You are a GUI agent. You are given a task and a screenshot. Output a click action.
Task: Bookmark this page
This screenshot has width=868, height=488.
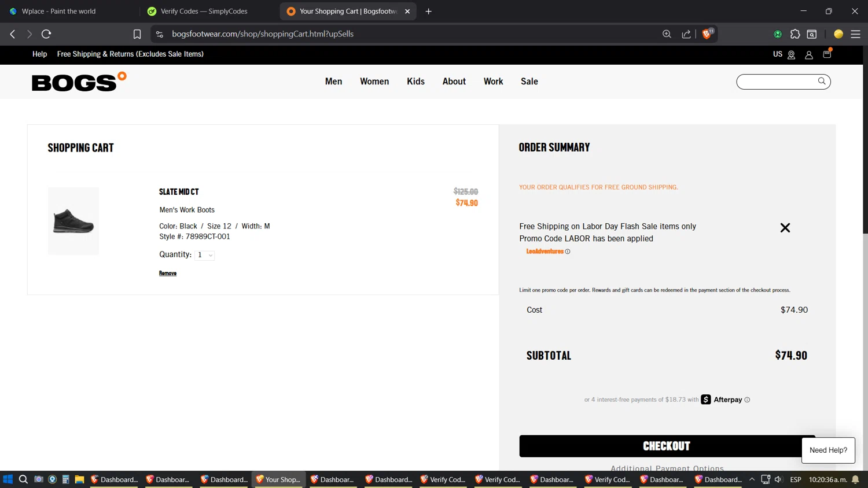[x=137, y=34]
